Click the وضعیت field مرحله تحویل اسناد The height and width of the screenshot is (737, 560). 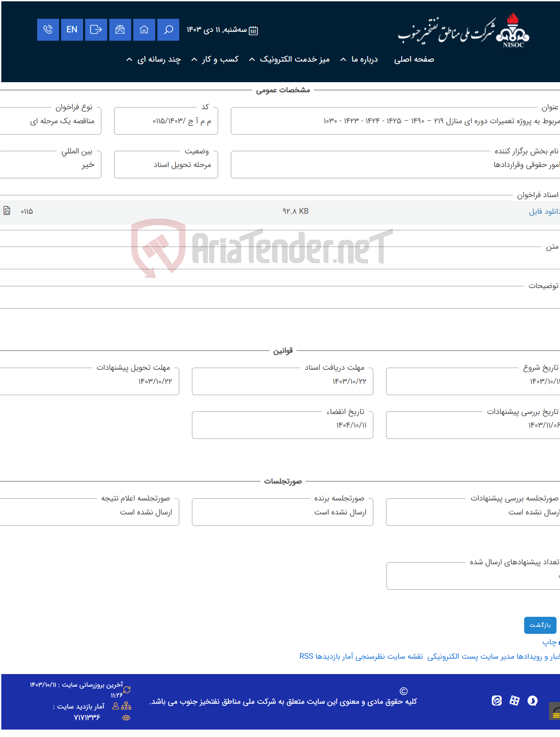point(166,164)
